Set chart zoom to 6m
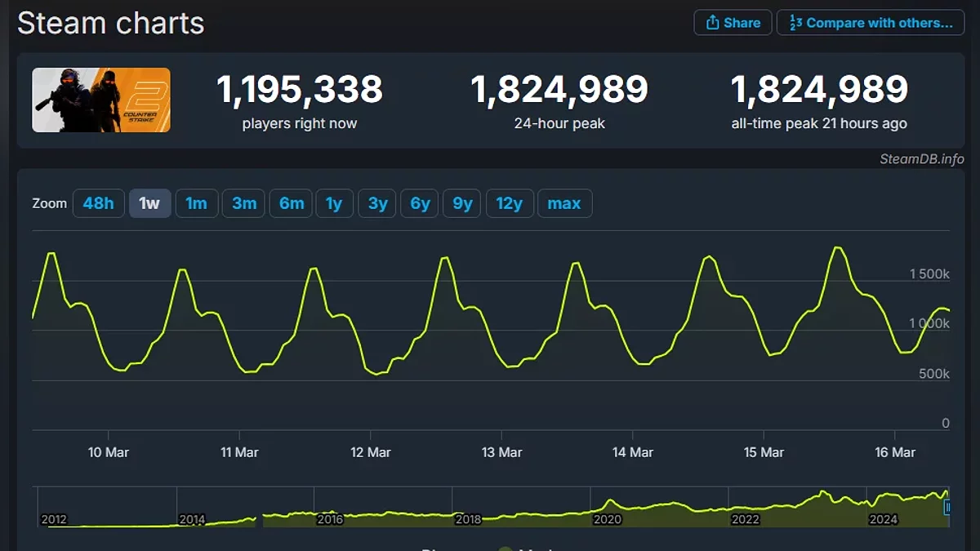980x551 pixels. tap(292, 203)
